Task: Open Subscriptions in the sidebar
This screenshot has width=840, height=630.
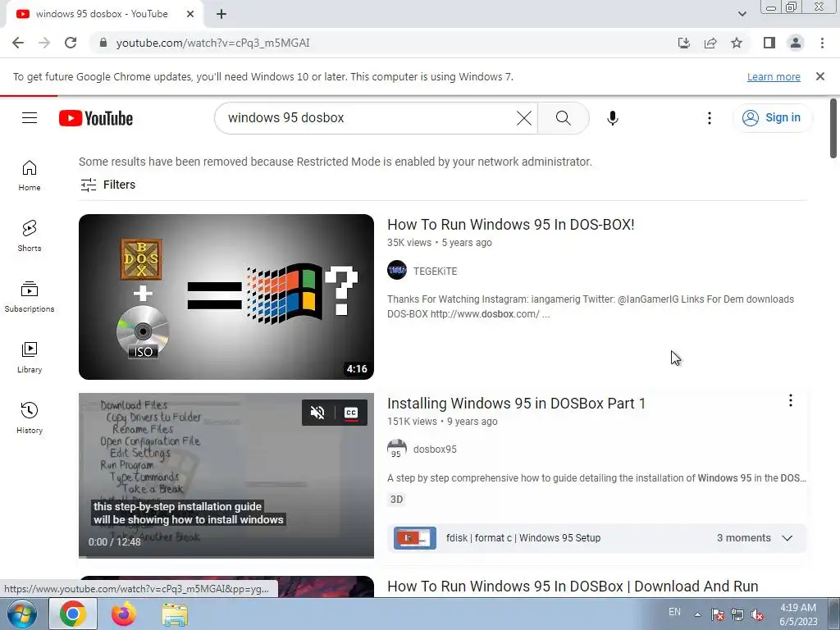Action: [30, 297]
